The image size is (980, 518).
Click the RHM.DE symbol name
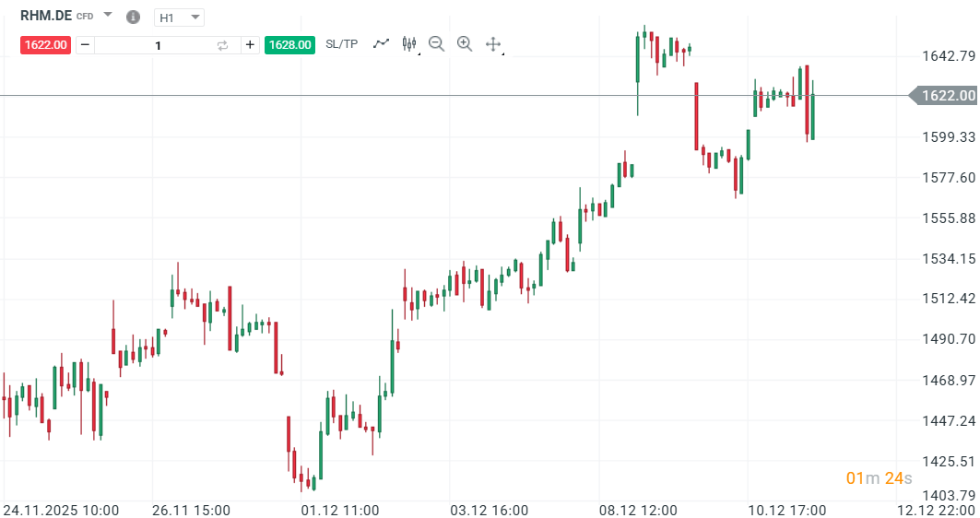click(45, 16)
